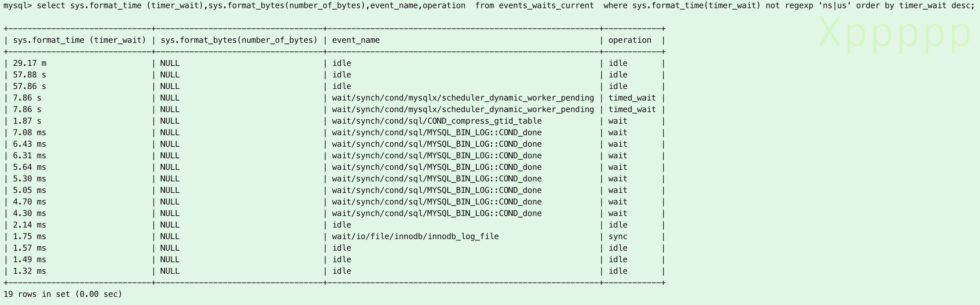The width and height of the screenshot is (980, 305).
Task: Click the 29.17 m wait time cell
Action: [29, 64]
